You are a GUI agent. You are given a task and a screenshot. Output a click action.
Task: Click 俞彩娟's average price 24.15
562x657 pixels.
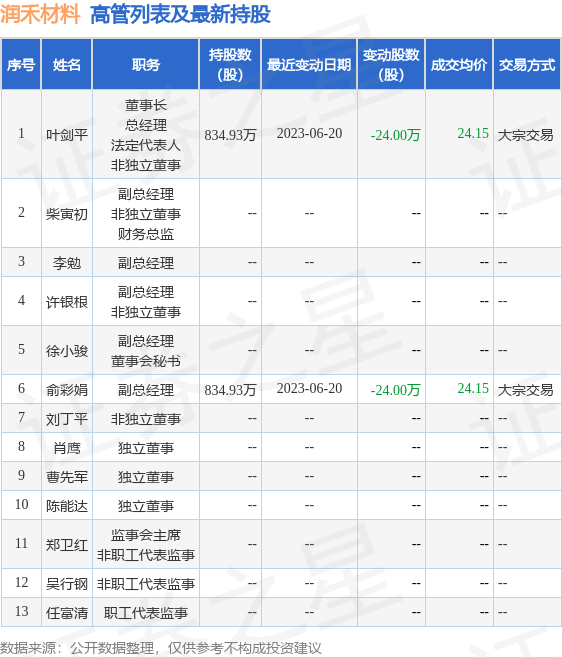click(x=473, y=388)
